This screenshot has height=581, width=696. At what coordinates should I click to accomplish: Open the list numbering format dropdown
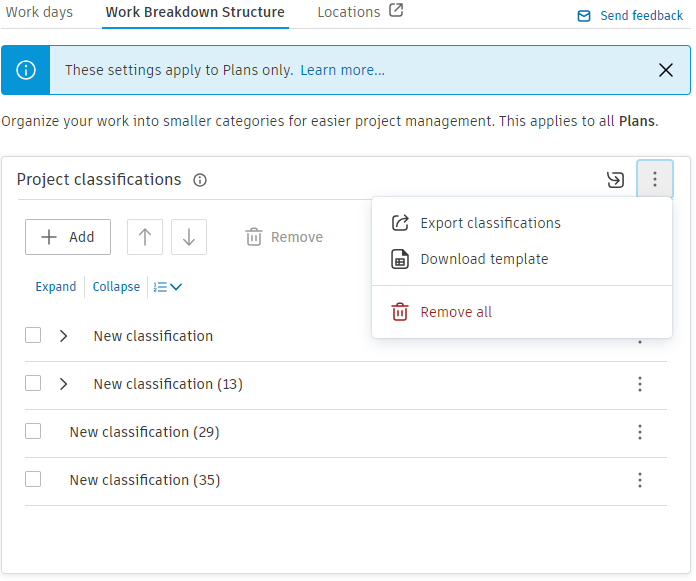coord(168,287)
